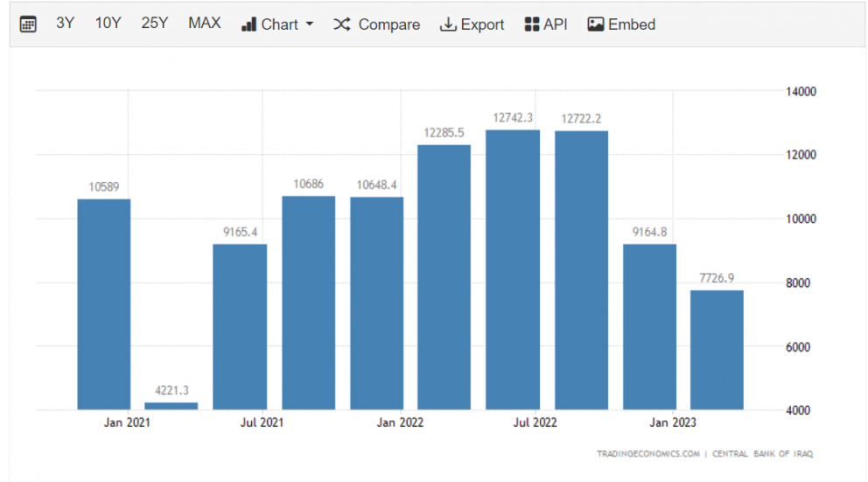This screenshot has width=868, height=482.
Task: Open TRADINGECONOMICS.COM source link
Action: 648,453
